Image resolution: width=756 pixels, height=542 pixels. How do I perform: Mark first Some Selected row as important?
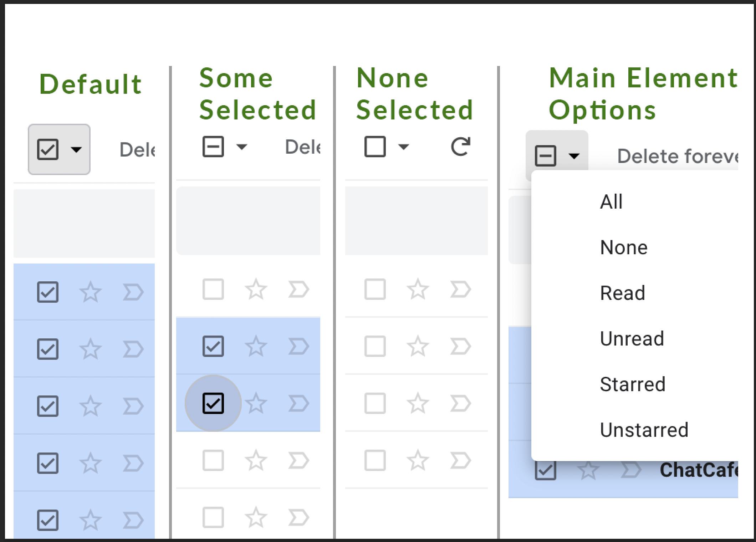[x=298, y=289]
